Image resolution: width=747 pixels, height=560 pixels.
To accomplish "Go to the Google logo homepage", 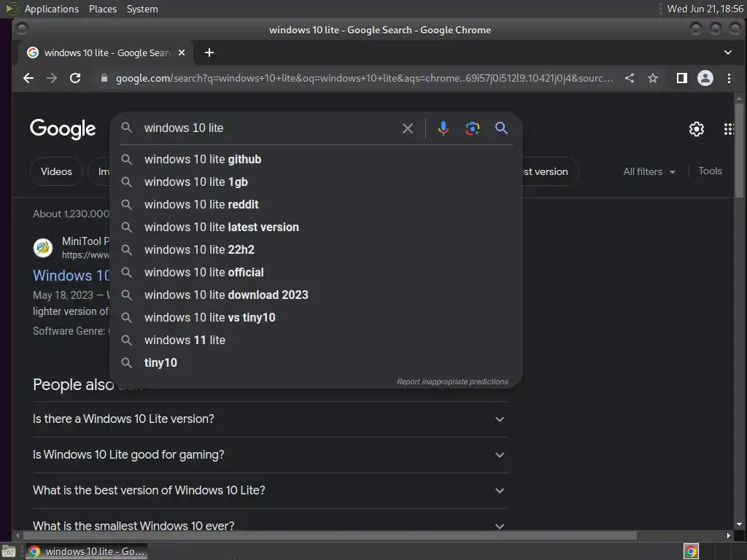I will coord(63,129).
